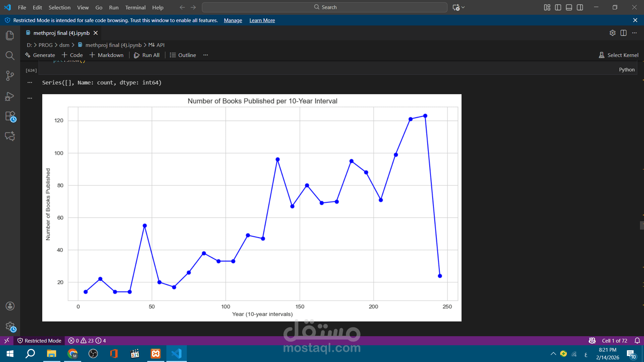Expand the Copilot dropdown in title bar

(x=463, y=7)
